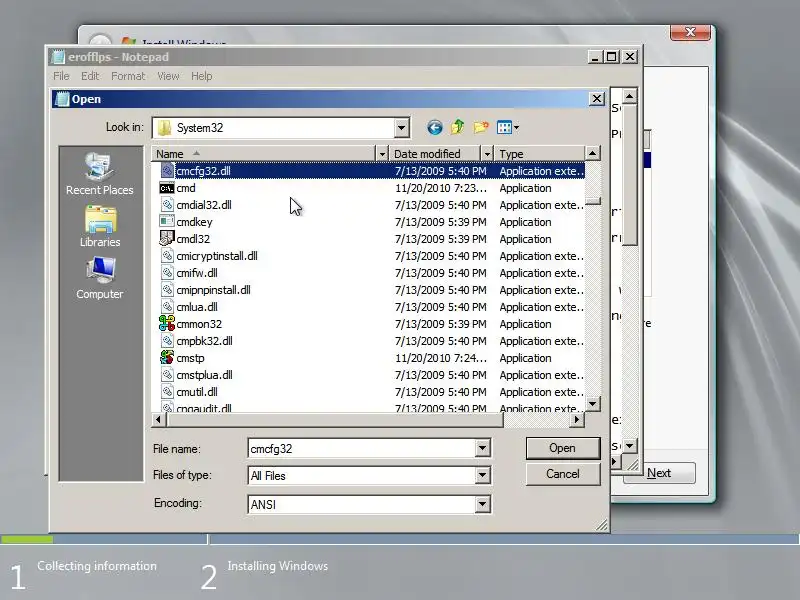Select the cmstp application icon
Image resolution: width=800 pixels, height=600 pixels.
(x=167, y=358)
